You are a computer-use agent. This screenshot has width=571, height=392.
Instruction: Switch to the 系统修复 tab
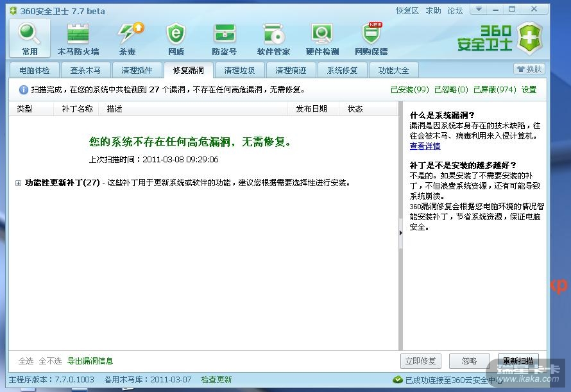(x=342, y=71)
